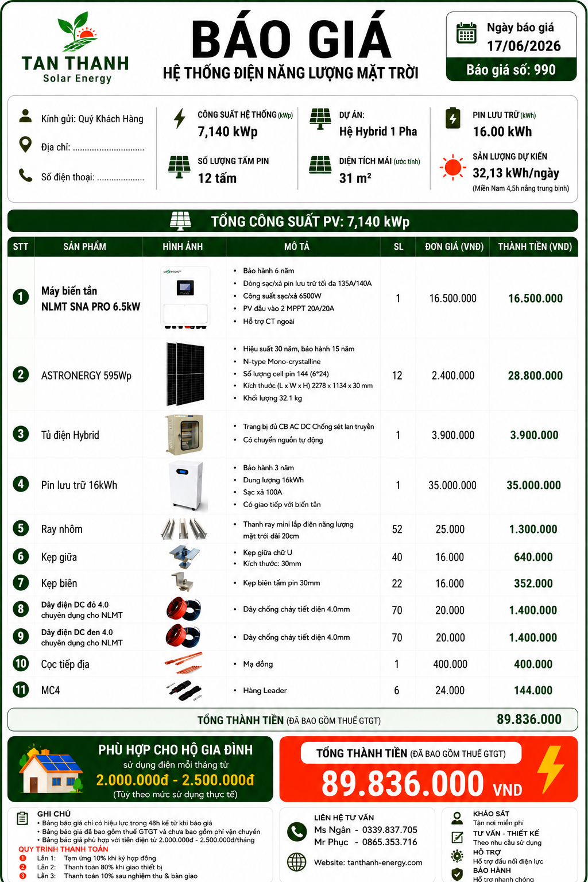Click the row number 4 badge for Pin lưu trữ

tap(21, 483)
